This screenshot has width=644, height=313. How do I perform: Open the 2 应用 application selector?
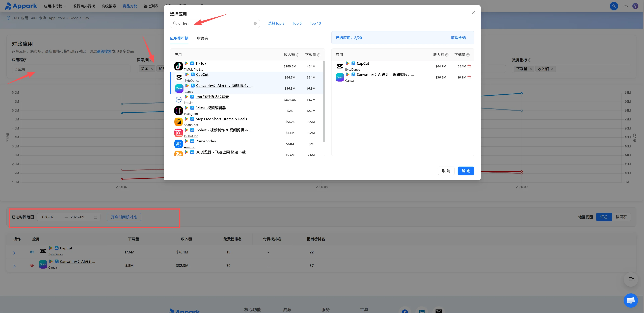click(71, 69)
